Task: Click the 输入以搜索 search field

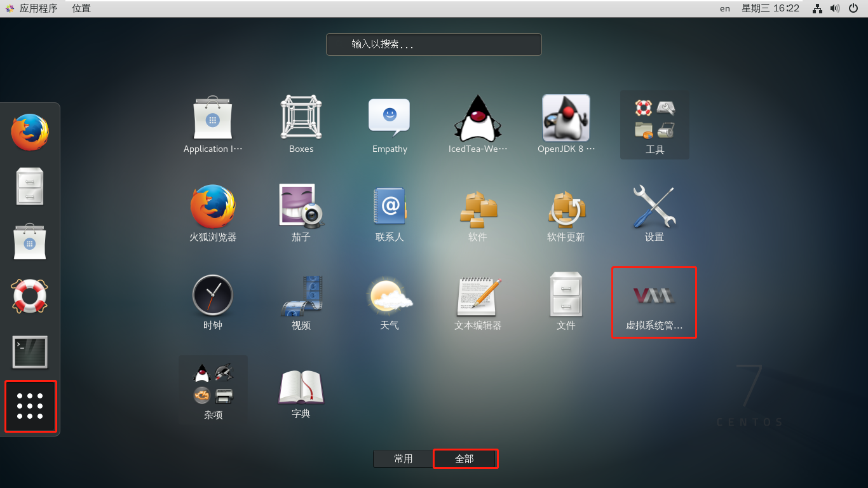Action: coord(434,44)
